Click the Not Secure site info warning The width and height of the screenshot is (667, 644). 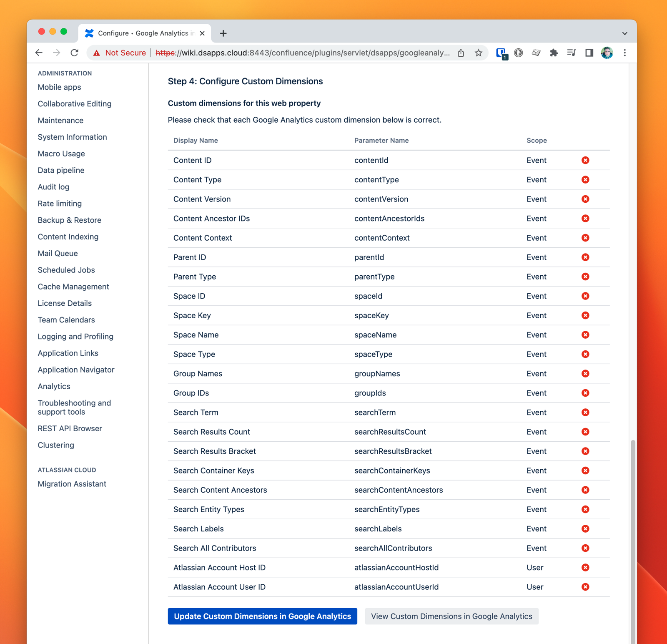120,53
